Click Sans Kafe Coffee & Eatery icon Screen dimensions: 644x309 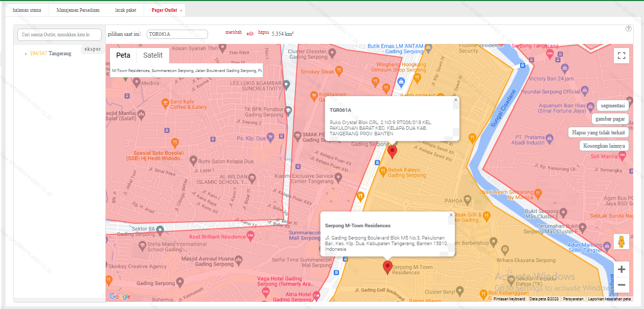click(x=165, y=103)
